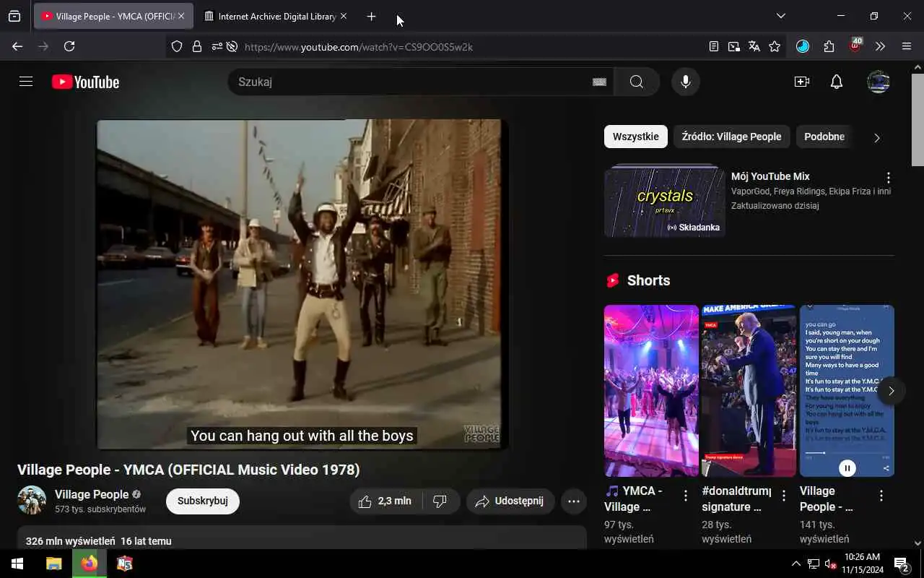
Task: Open the on-screen keyboard in search box
Action: pyautogui.click(x=599, y=82)
